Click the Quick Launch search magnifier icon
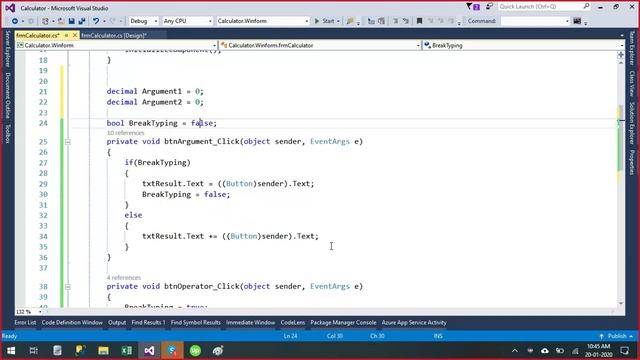640x360 pixels. [x=586, y=6]
